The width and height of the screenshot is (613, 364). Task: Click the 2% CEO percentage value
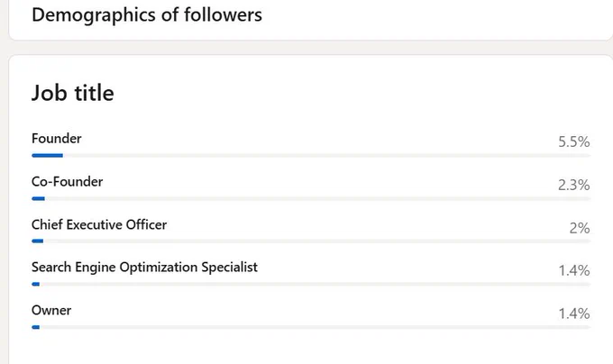(x=580, y=228)
